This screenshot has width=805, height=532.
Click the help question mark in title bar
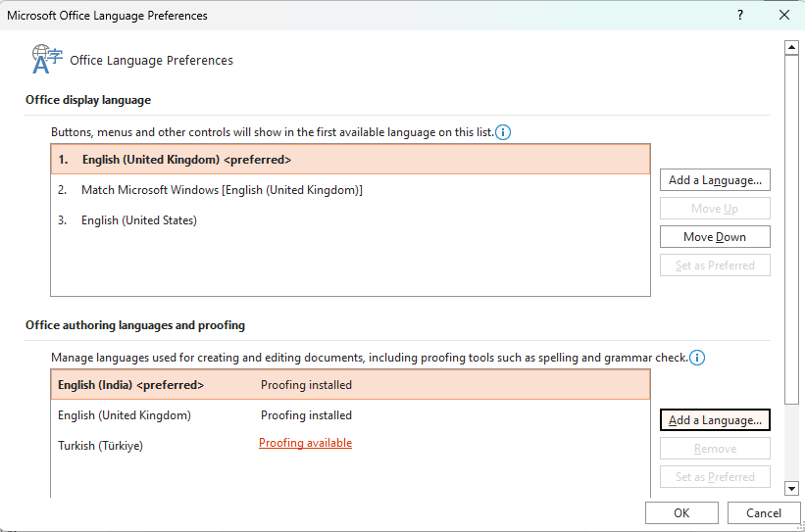(740, 15)
